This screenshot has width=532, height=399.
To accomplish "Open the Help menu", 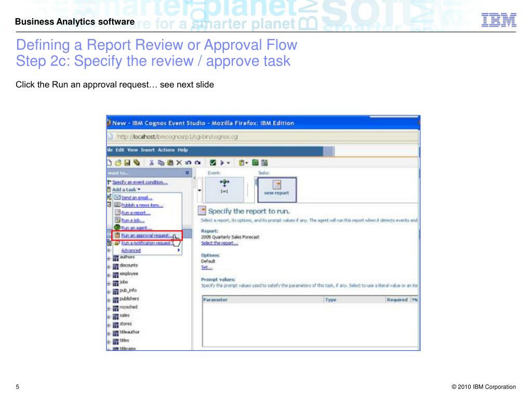I will [x=182, y=150].
